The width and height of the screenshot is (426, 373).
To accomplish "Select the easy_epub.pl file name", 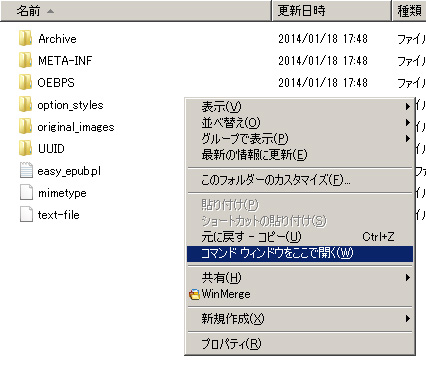I will (x=69, y=171).
